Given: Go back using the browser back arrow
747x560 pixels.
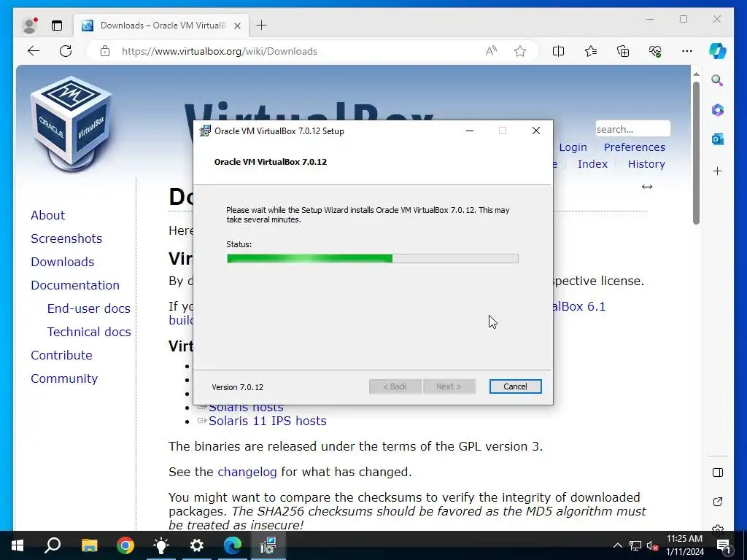Looking at the screenshot, I should coord(34,51).
